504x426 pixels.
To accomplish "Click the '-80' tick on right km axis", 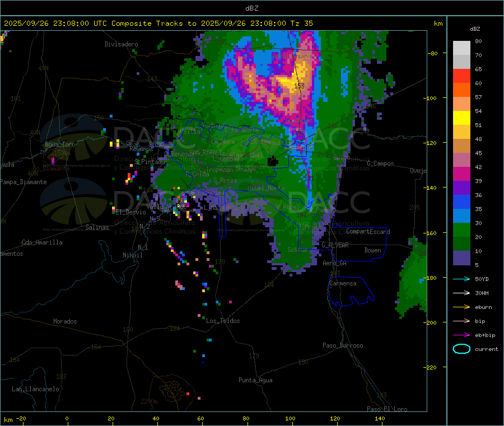I will click(433, 54).
